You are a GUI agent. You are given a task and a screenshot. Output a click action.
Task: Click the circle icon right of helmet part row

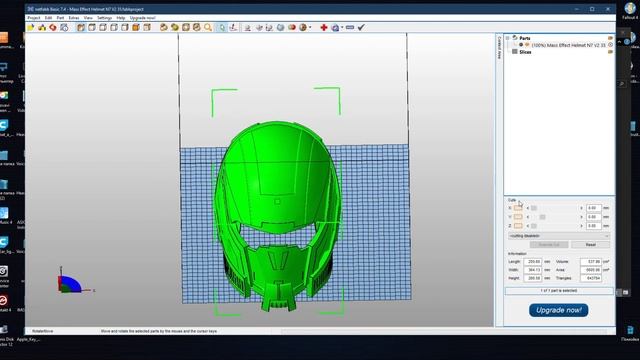611,45
